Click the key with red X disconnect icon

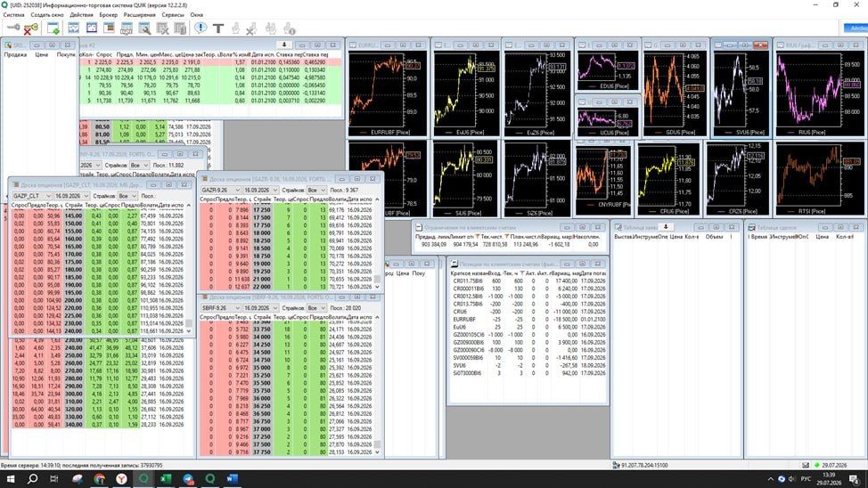click(x=31, y=28)
